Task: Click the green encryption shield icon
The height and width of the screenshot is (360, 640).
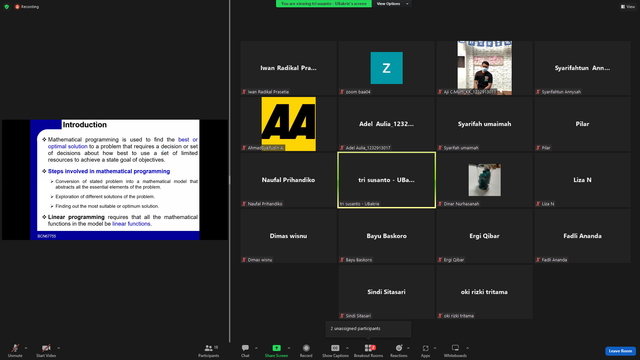Action: (x=7, y=7)
